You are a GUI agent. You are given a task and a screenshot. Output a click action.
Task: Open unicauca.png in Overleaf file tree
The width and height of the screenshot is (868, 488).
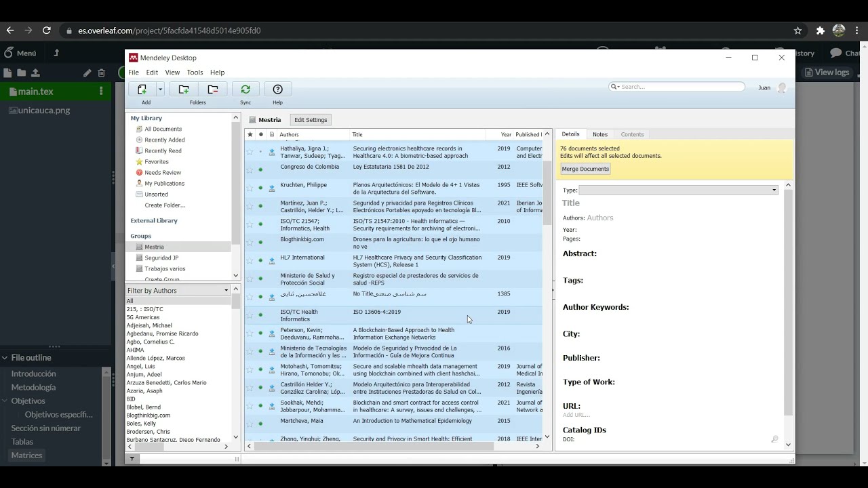[44, 110]
